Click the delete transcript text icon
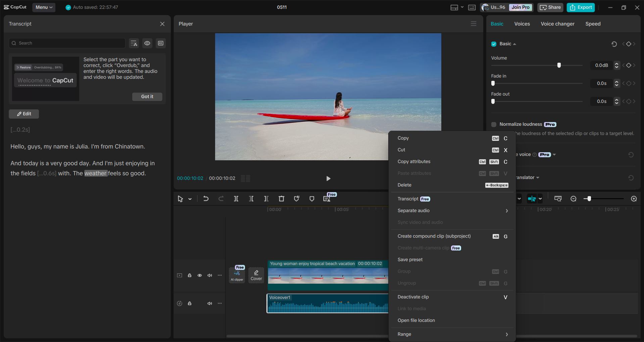The height and width of the screenshot is (342, 644). pos(134,43)
